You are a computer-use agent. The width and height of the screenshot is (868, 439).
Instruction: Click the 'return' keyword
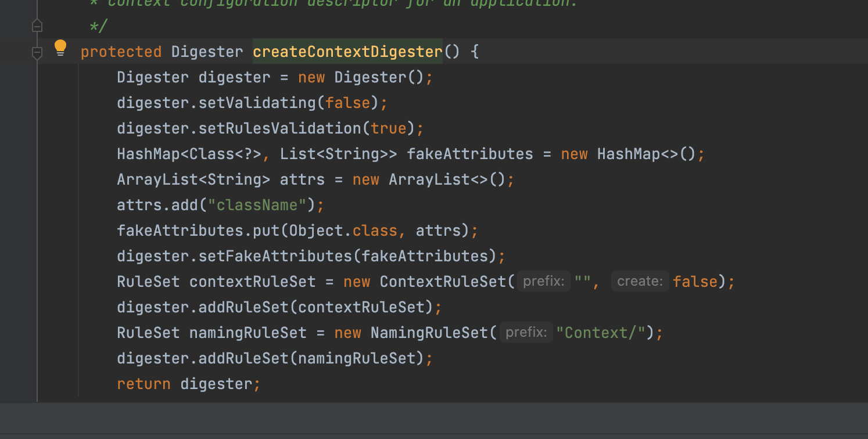pyautogui.click(x=144, y=384)
